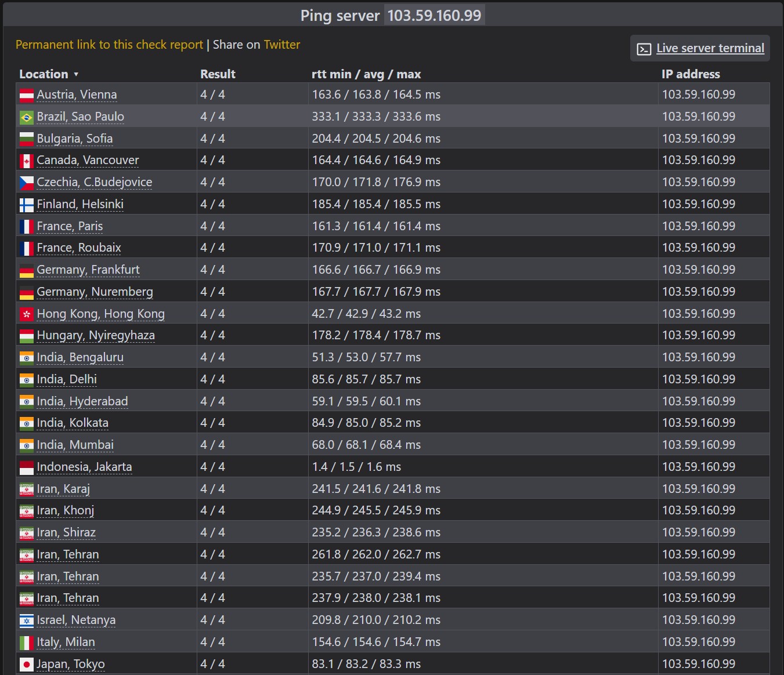This screenshot has height=675, width=784.
Task: Open the Indonesia, Jakarta location link
Action: tap(84, 467)
